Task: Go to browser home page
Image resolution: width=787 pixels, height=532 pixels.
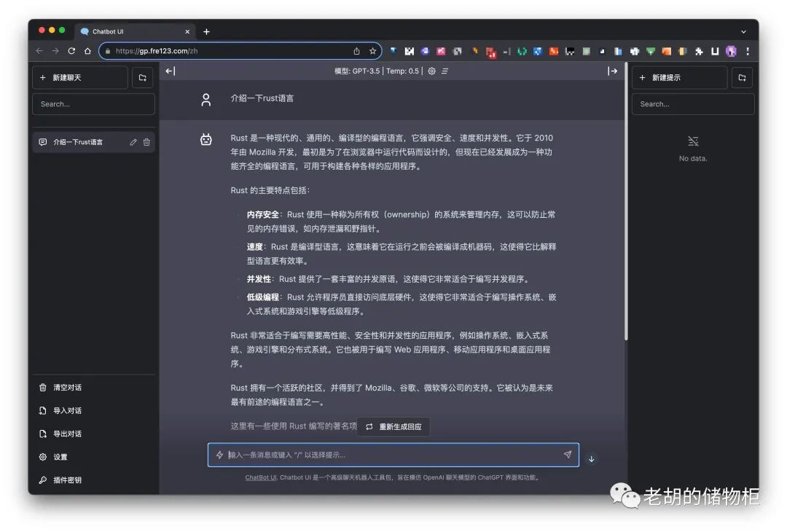Action: (x=87, y=51)
